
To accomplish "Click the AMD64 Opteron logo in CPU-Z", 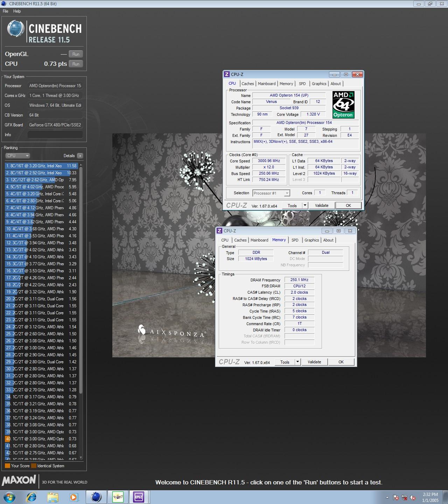I will coord(343,105).
